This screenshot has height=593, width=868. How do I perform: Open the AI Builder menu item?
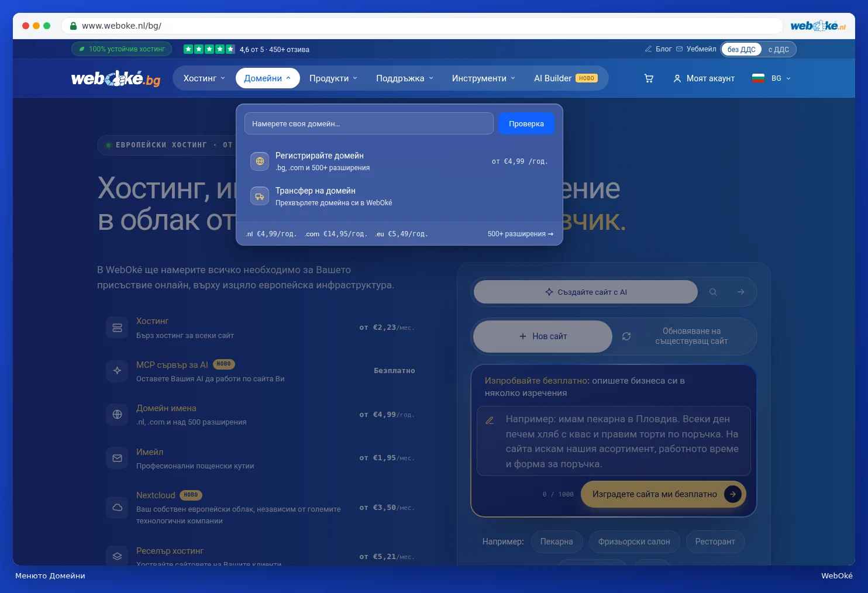tap(566, 78)
